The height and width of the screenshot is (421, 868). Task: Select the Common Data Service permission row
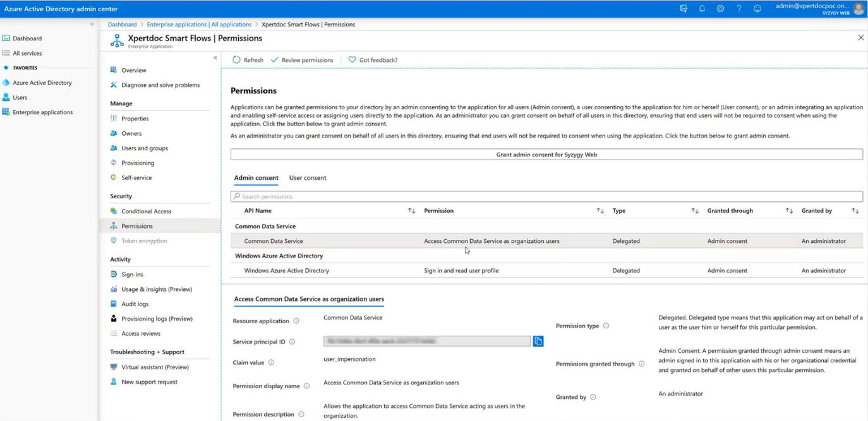[x=546, y=241]
